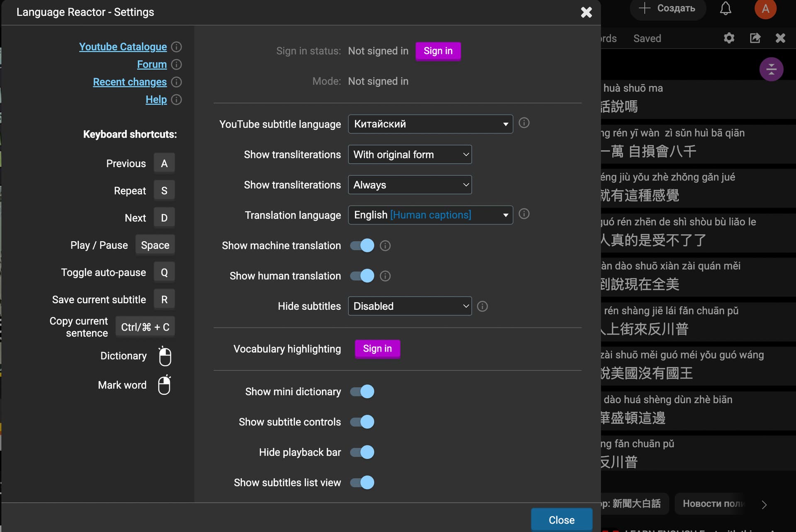Switch to the Saved tab
Viewport: 796px width, 532px height.
(647, 39)
